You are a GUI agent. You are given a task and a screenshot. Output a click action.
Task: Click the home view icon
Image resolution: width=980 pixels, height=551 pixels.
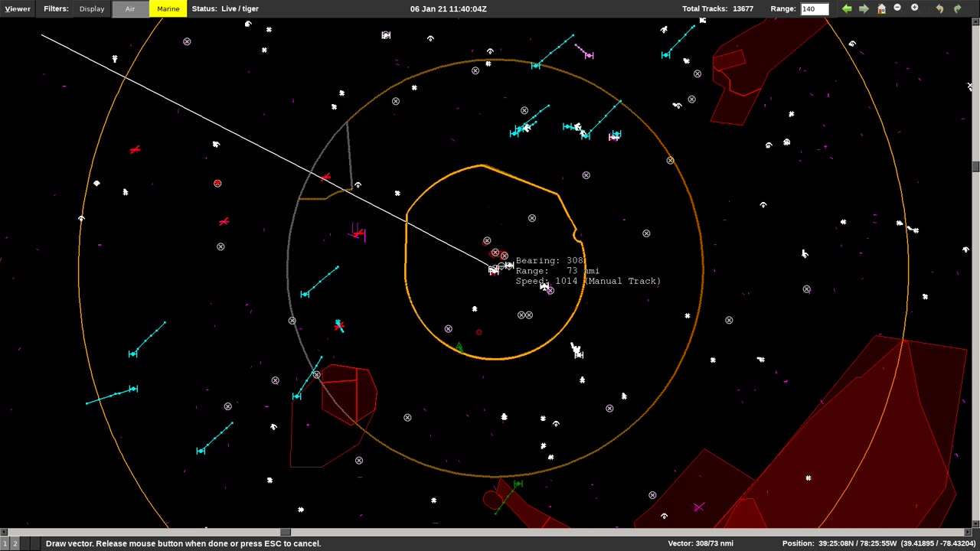tap(881, 8)
